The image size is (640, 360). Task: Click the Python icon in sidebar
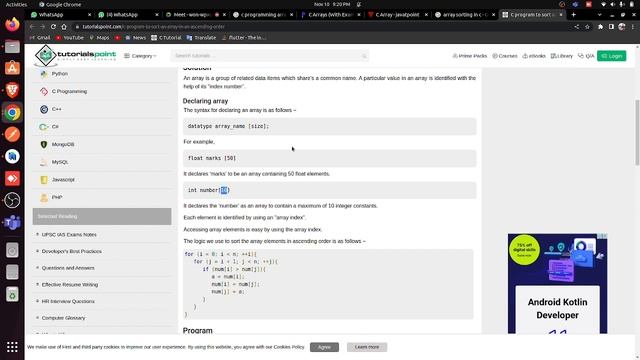(x=44, y=74)
